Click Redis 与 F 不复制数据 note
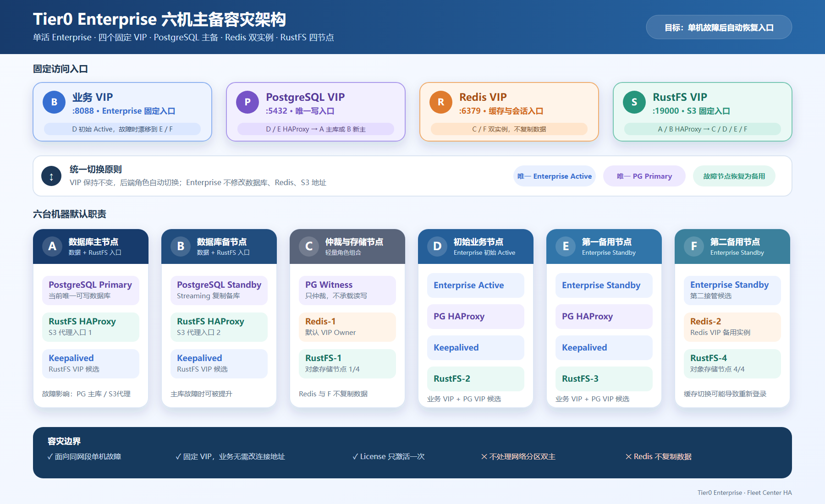The image size is (825, 504). point(333,394)
